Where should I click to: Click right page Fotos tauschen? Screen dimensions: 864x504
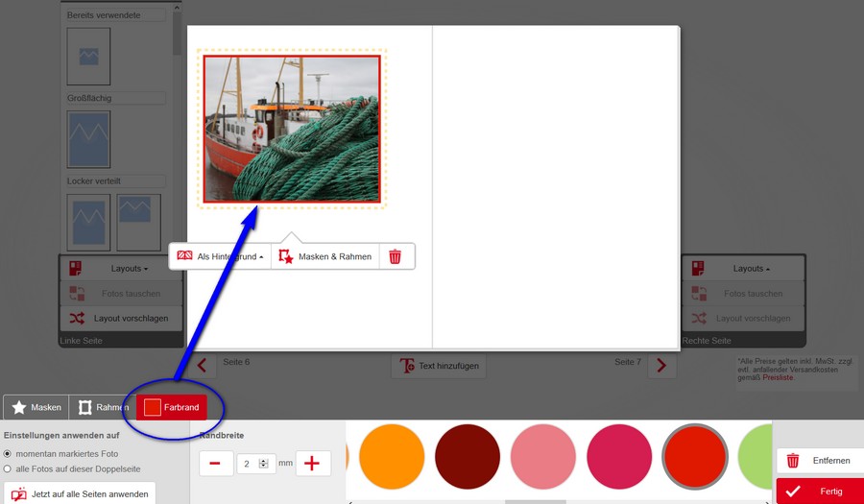point(743,294)
